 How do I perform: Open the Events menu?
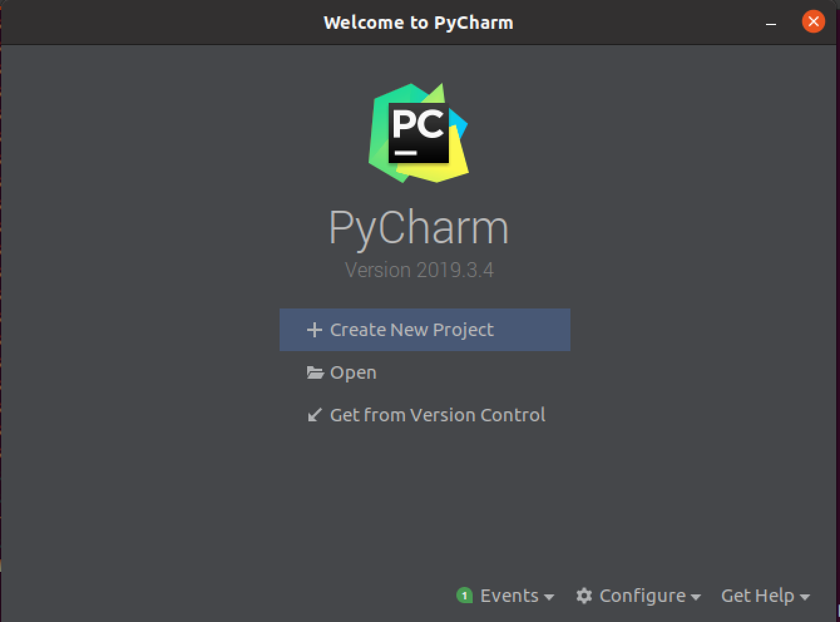509,596
